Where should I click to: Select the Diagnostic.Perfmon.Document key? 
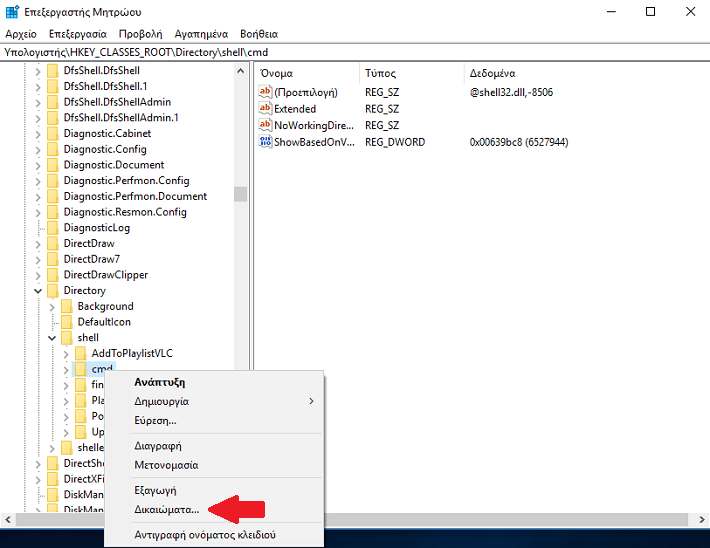[135, 197]
